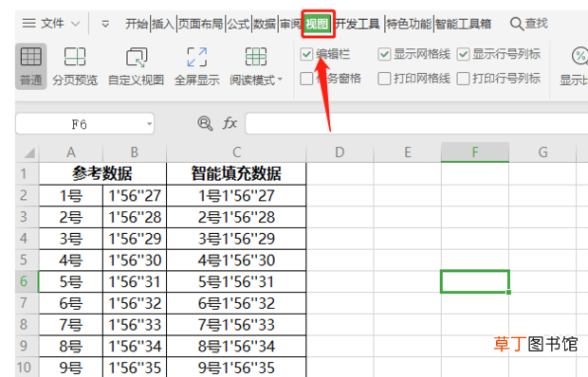Select column C header
Screen dimensions: 588x377
click(x=236, y=153)
